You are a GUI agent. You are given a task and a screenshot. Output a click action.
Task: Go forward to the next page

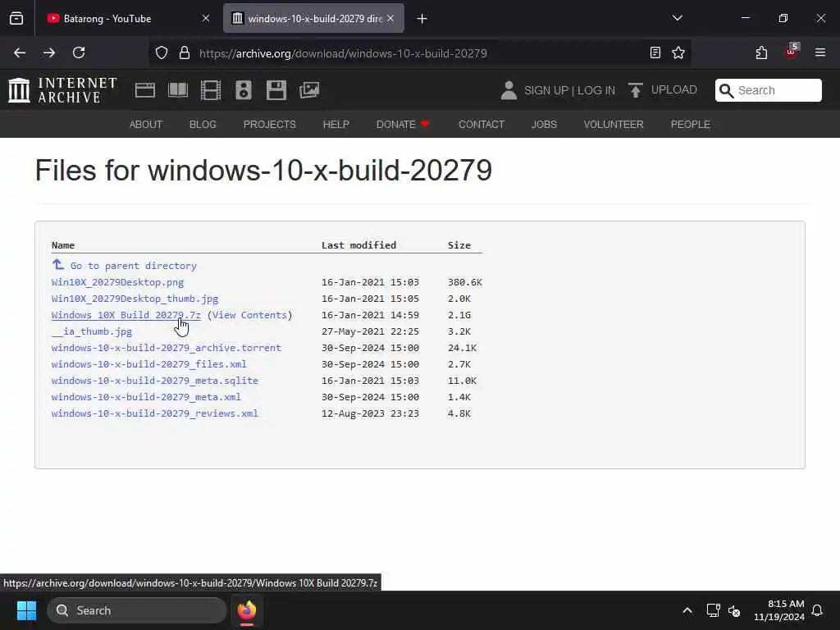click(49, 52)
